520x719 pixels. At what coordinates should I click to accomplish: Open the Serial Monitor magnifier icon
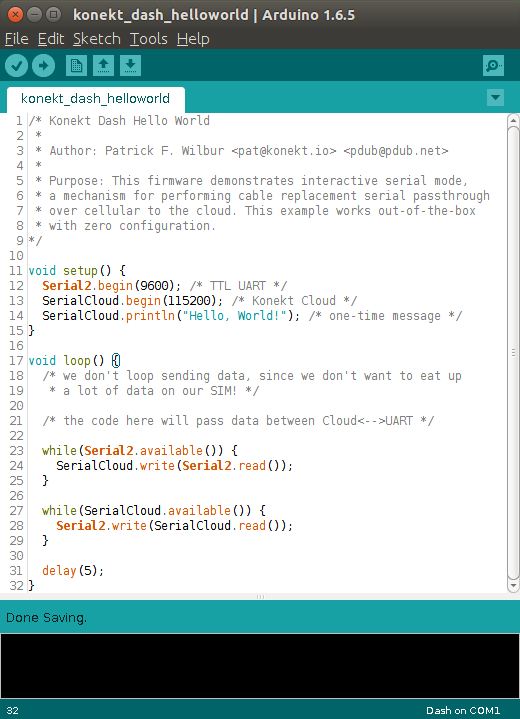coord(493,66)
